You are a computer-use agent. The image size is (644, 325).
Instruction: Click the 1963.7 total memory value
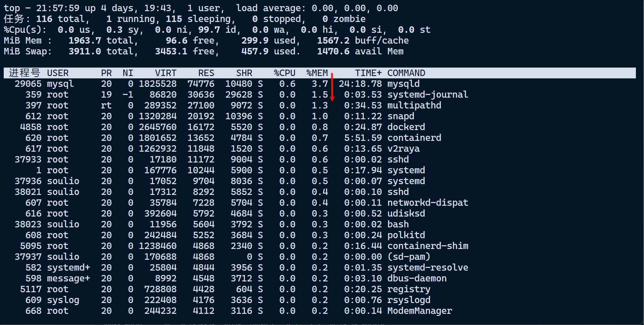(84, 41)
